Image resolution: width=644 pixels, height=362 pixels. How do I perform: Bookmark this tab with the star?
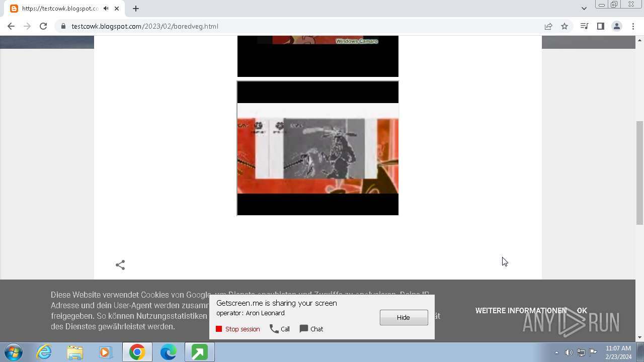565,26
